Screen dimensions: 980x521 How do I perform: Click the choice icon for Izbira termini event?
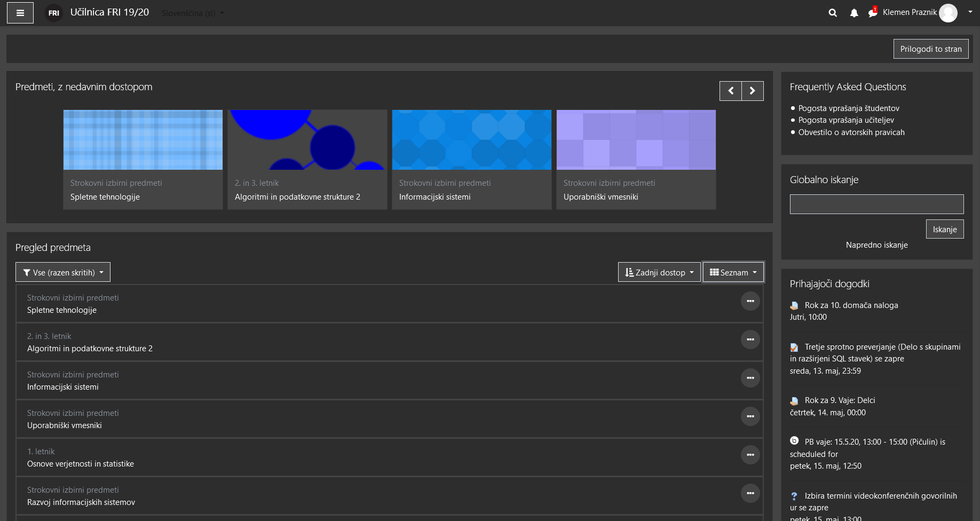[x=794, y=496]
